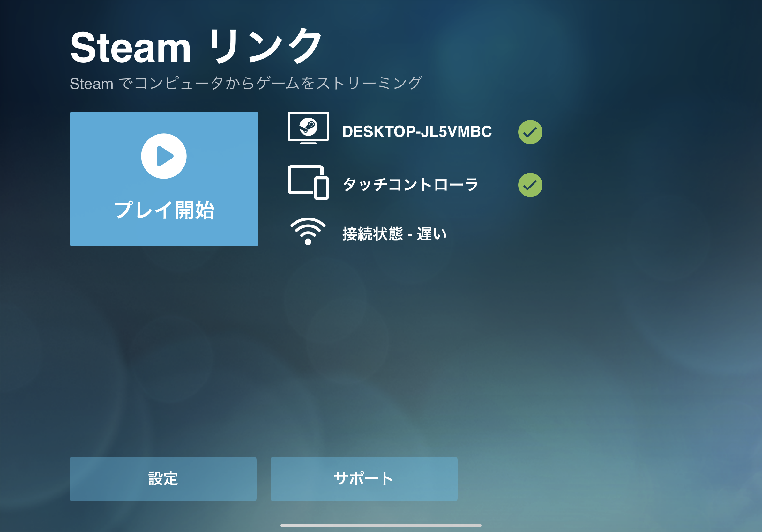Click the Steam リンク title
The image size is (762, 532).
tap(196, 47)
